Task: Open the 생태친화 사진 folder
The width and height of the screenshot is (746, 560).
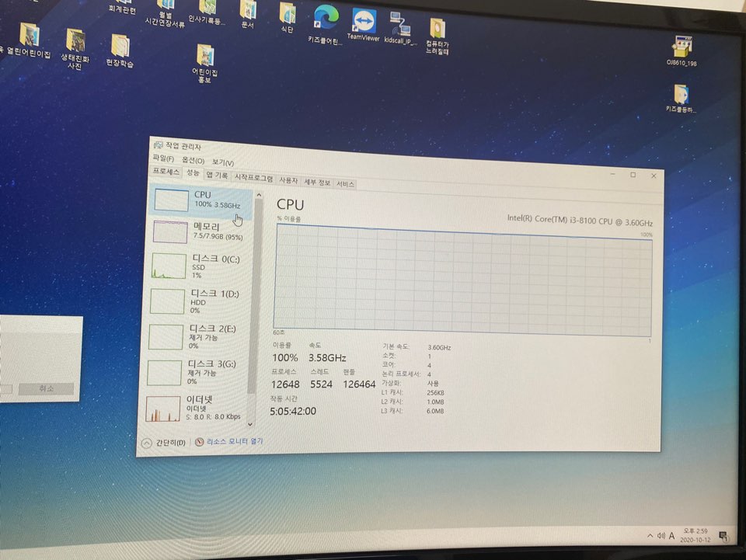Action: (75, 48)
